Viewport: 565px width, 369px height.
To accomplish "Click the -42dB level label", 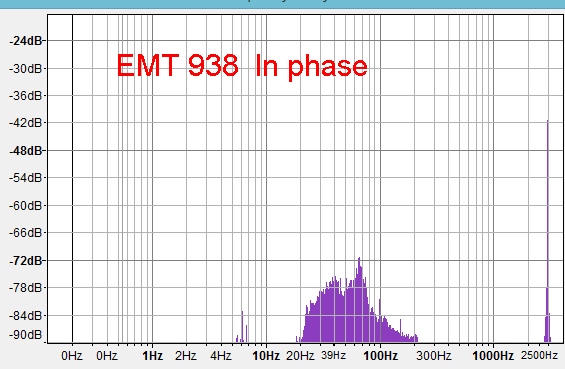I will [26, 123].
